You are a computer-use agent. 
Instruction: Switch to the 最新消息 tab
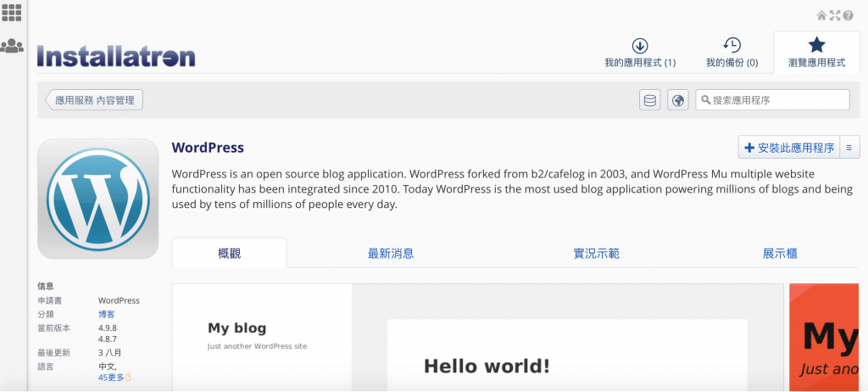pyautogui.click(x=391, y=254)
